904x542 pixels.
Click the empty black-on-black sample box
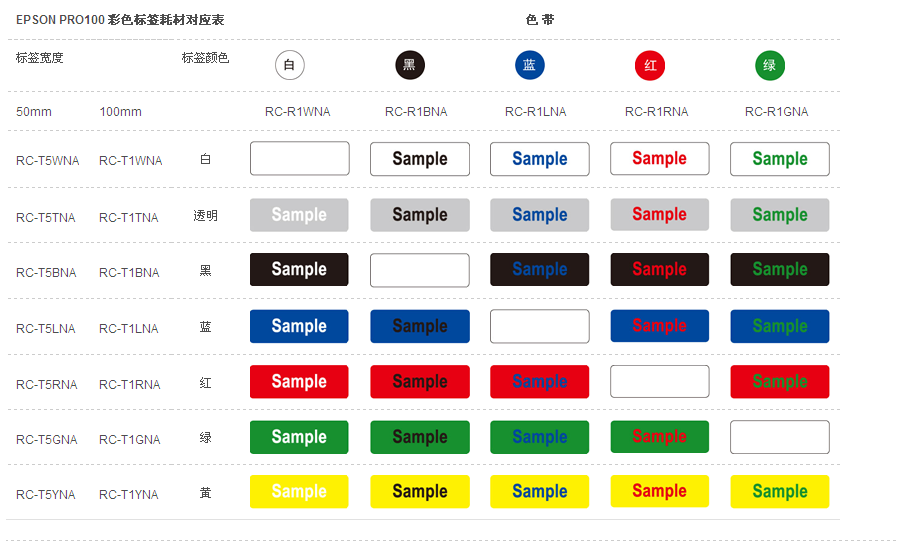point(420,270)
